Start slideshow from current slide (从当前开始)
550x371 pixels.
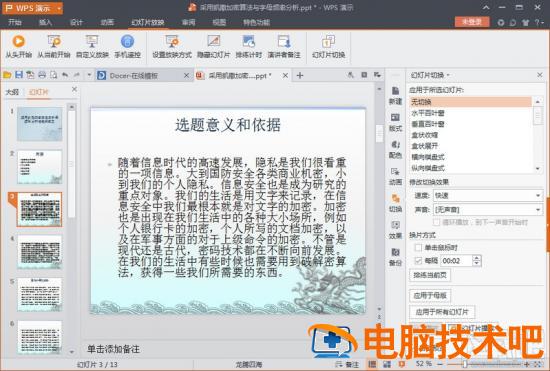[x=54, y=46]
